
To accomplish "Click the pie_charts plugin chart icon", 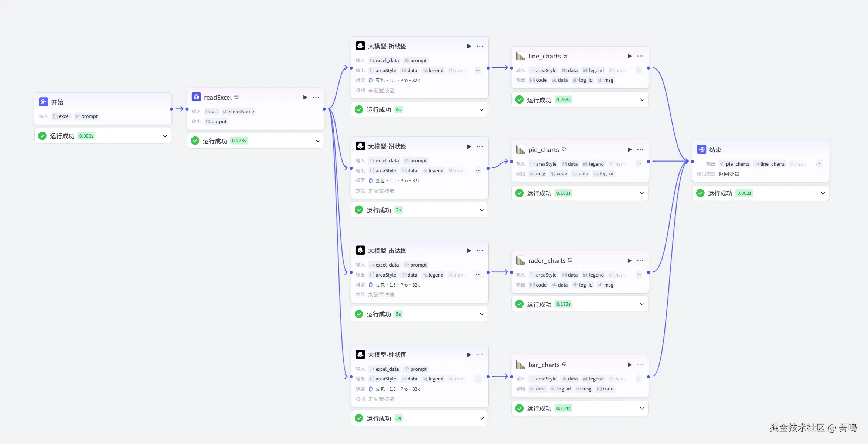I will click(521, 150).
